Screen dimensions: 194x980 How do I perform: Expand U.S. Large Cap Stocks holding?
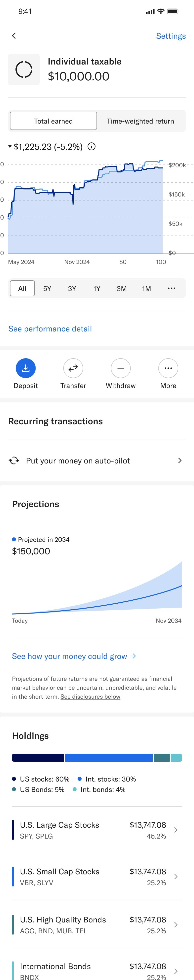176,830
